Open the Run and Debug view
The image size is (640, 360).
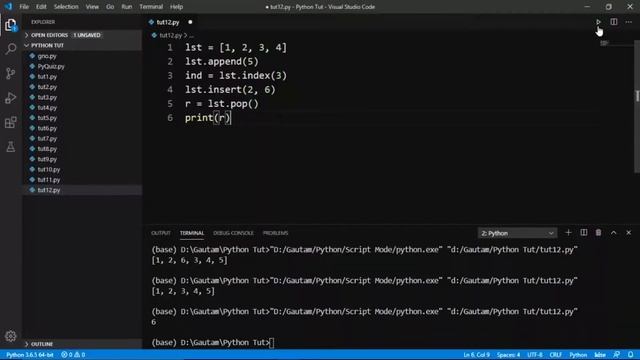pos(11,98)
